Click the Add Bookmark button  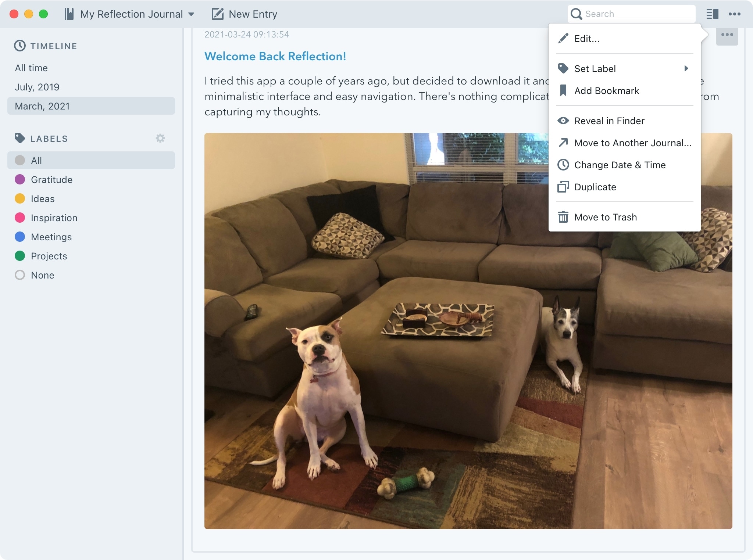click(x=606, y=91)
